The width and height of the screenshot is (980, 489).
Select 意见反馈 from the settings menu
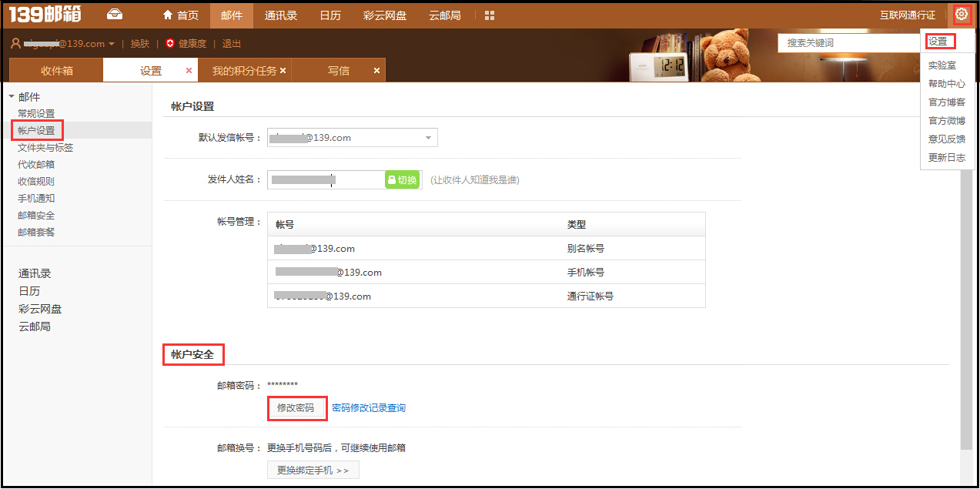pyautogui.click(x=946, y=138)
